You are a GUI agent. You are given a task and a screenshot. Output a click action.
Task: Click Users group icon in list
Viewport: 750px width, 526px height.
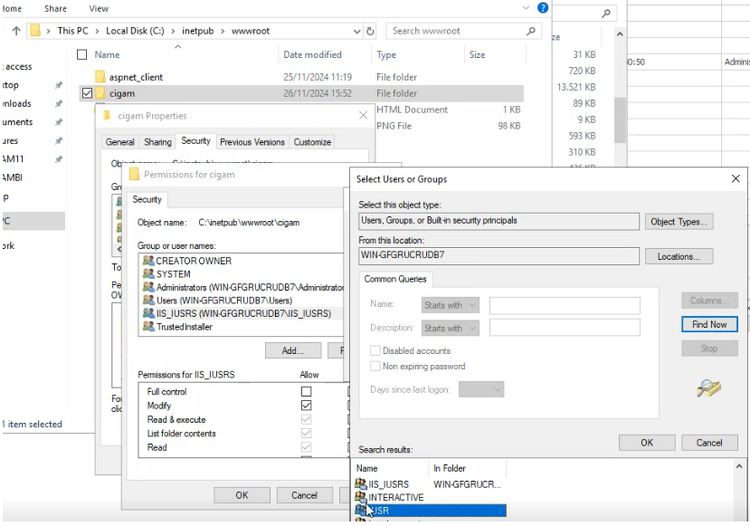[x=148, y=300]
